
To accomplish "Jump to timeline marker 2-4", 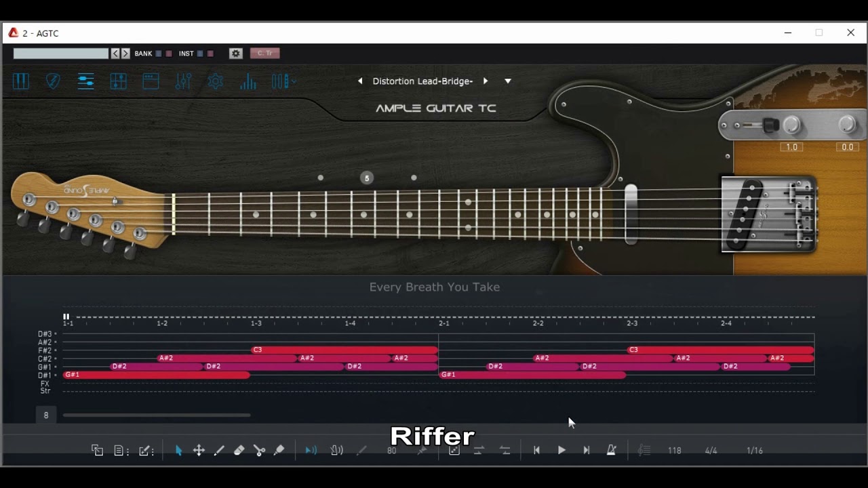I will point(726,323).
